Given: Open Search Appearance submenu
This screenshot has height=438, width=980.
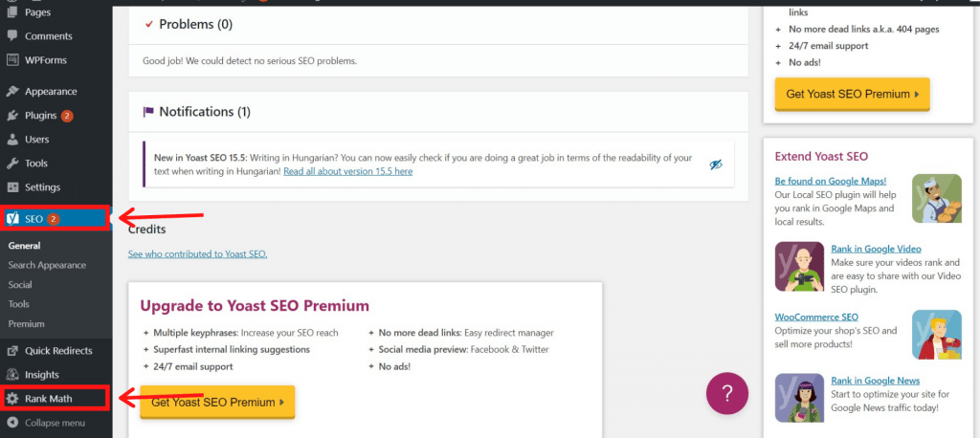Looking at the screenshot, I should tap(47, 265).
